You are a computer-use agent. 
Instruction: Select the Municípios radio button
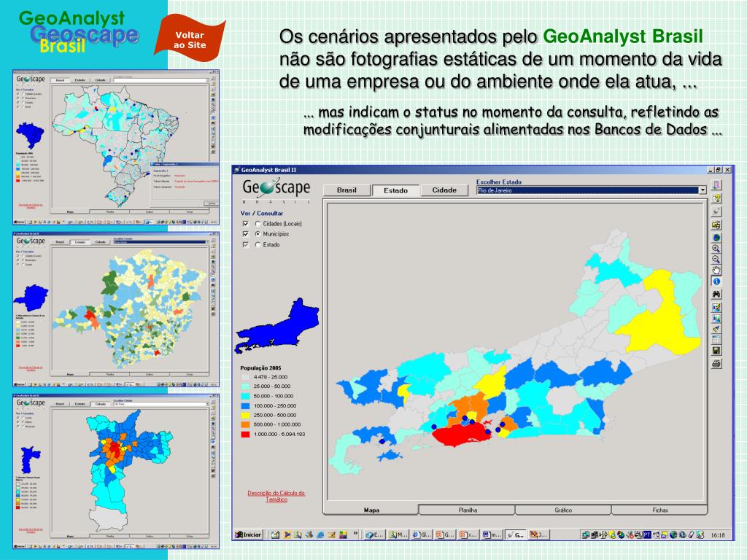258,234
